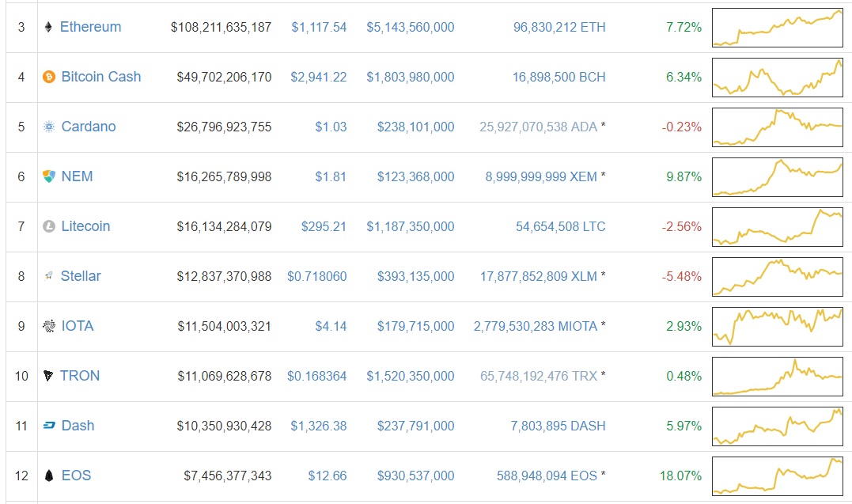
Task: Click the Dash logo icon
Action: tap(49, 425)
